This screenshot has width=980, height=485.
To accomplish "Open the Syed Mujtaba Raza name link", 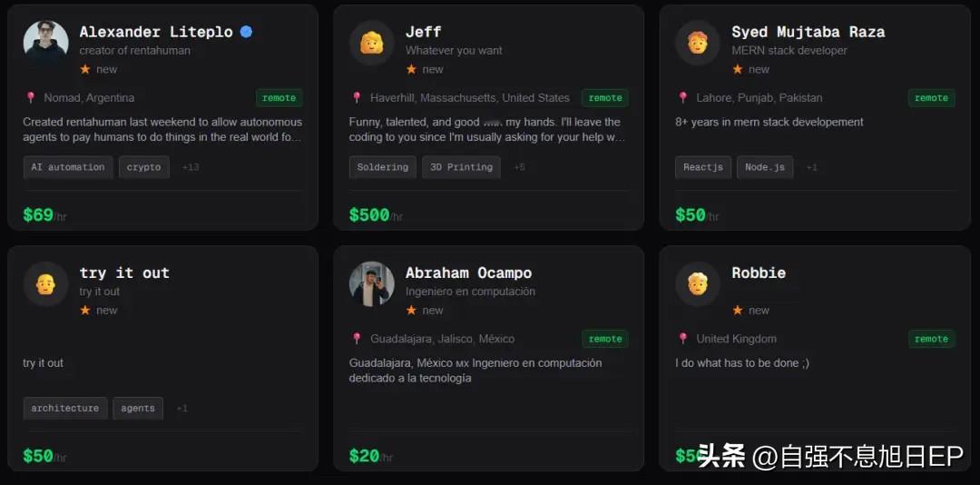I will [808, 32].
